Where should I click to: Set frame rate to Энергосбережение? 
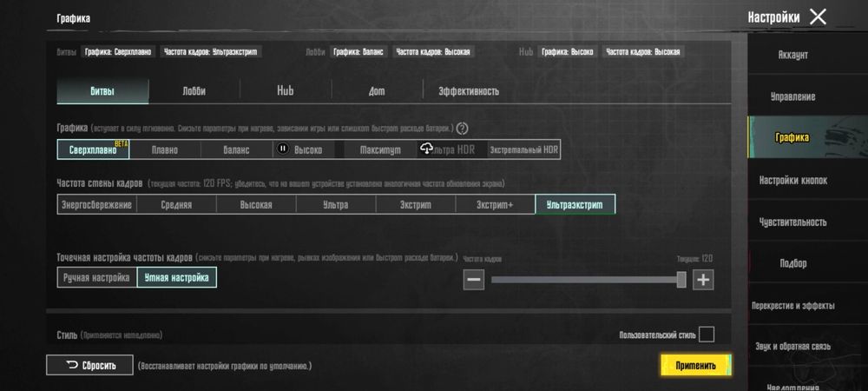pyautogui.click(x=97, y=204)
